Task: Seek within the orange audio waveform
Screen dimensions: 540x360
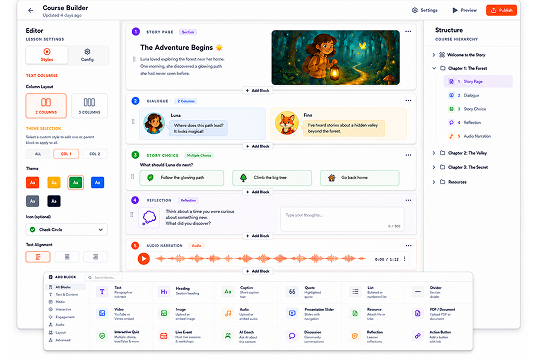Action: (x=260, y=258)
